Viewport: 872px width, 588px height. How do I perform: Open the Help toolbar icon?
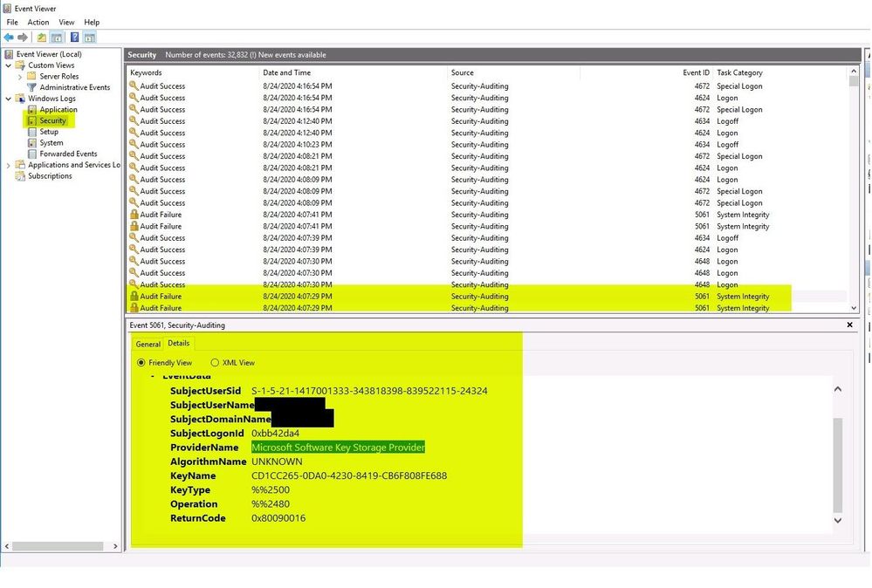[x=74, y=38]
